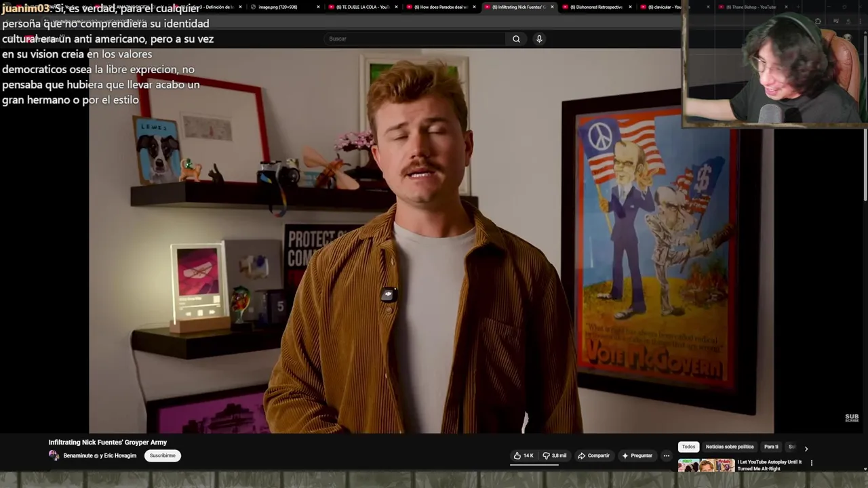Select the Todos filter chip
This screenshot has height=488, width=868.
click(x=688, y=447)
